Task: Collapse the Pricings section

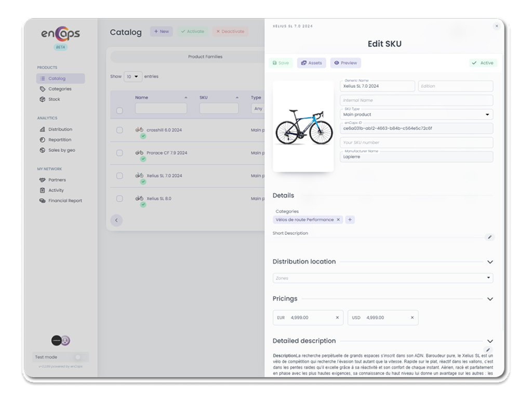Action: 490,299
